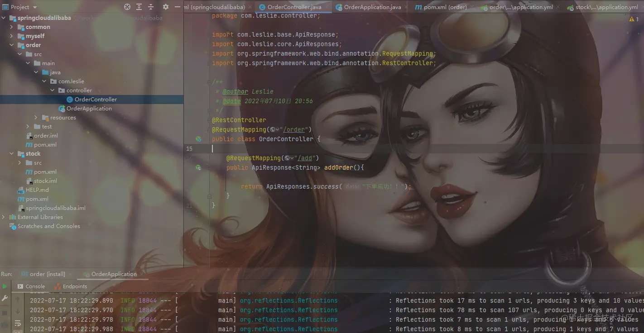Expand the common module
This screenshot has height=333, width=644.
(x=12, y=27)
